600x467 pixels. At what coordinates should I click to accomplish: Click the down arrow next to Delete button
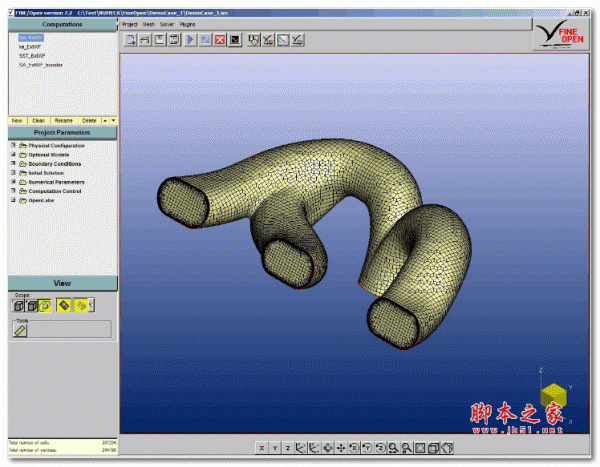pos(113,121)
